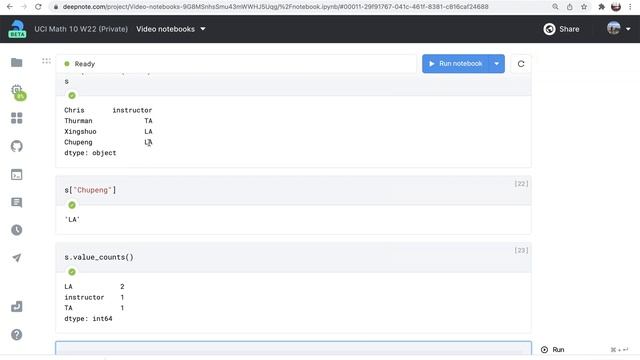This screenshot has height=360, width=640.
Task: Click the success check icon under cell s
Action: [72, 96]
